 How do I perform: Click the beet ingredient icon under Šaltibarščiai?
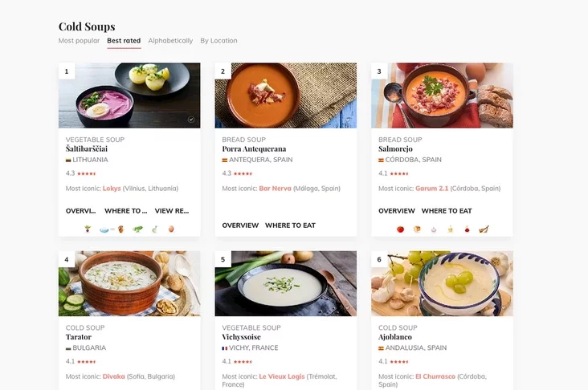pos(88,230)
